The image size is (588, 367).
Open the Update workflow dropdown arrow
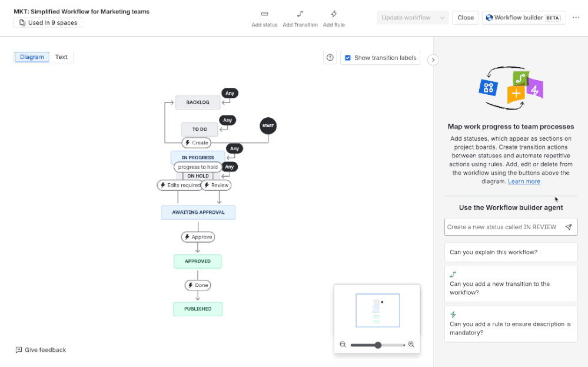click(x=441, y=17)
